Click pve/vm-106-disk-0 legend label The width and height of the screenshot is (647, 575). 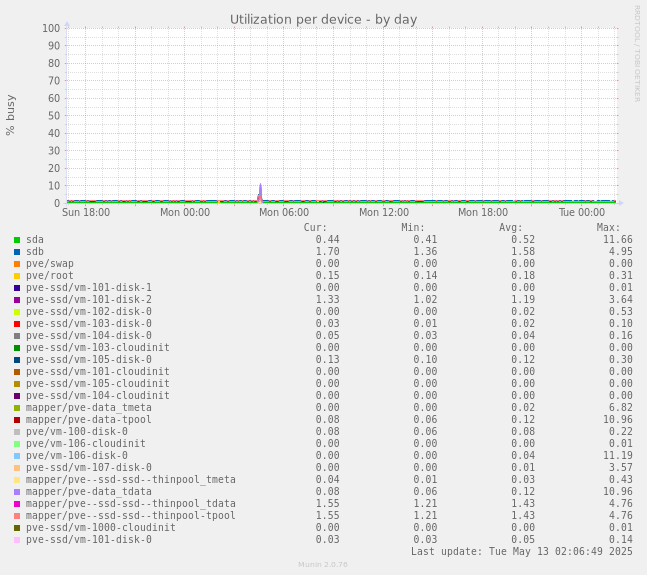pos(77,455)
